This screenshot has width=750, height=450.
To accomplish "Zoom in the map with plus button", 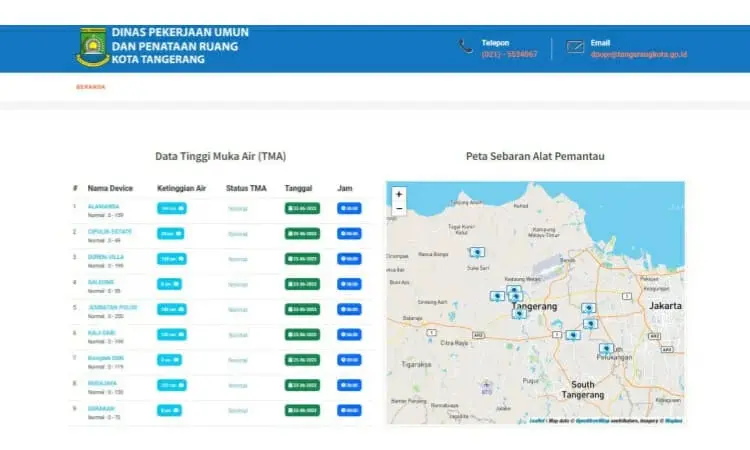I will pyautogui.click(x=399, y=194).
